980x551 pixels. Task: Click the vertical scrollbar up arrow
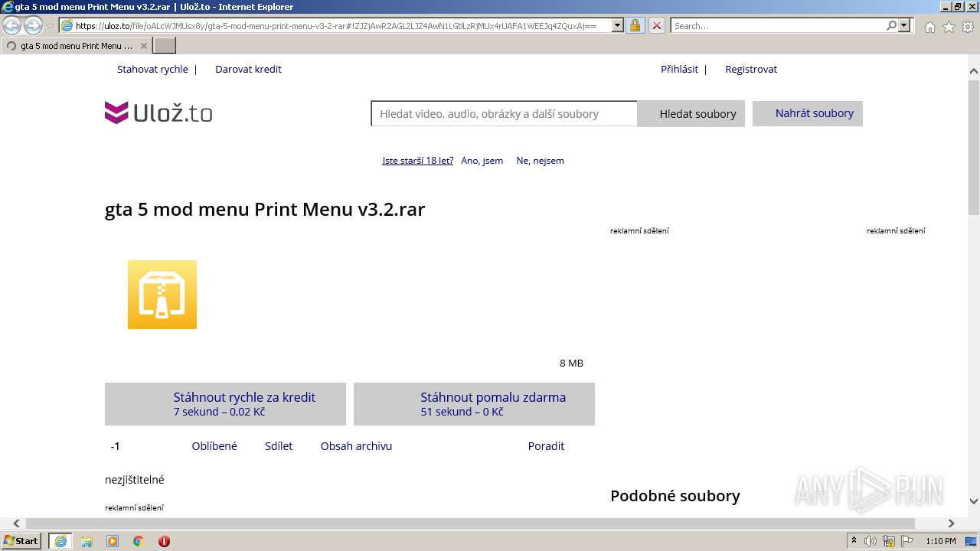tap(974, 72)
